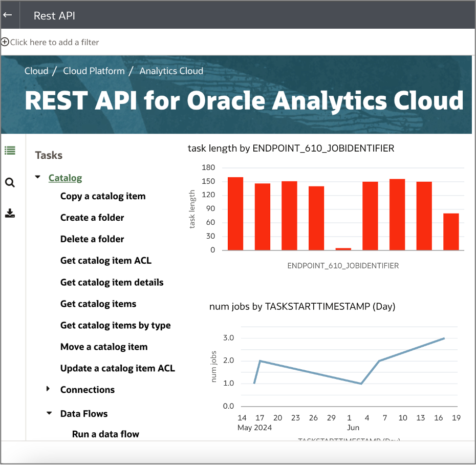The width and height of the screenshot is (476, 465).
Task: Select the Catalog heading link
Action: point(65,178)
